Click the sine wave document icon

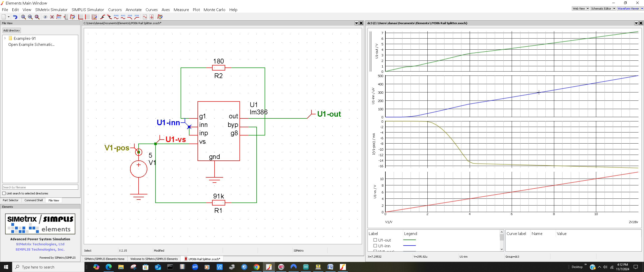pyautogui.click(x=145, y=17)
